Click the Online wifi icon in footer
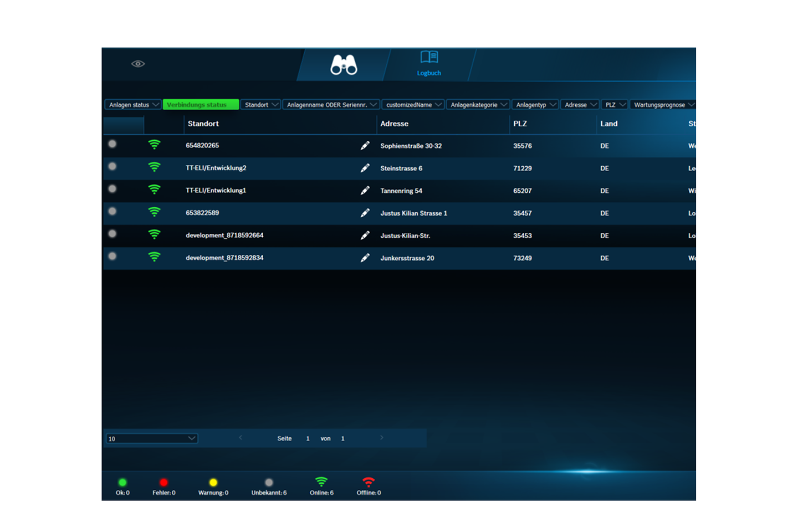The image size is (798, 532). coord(321,482)
